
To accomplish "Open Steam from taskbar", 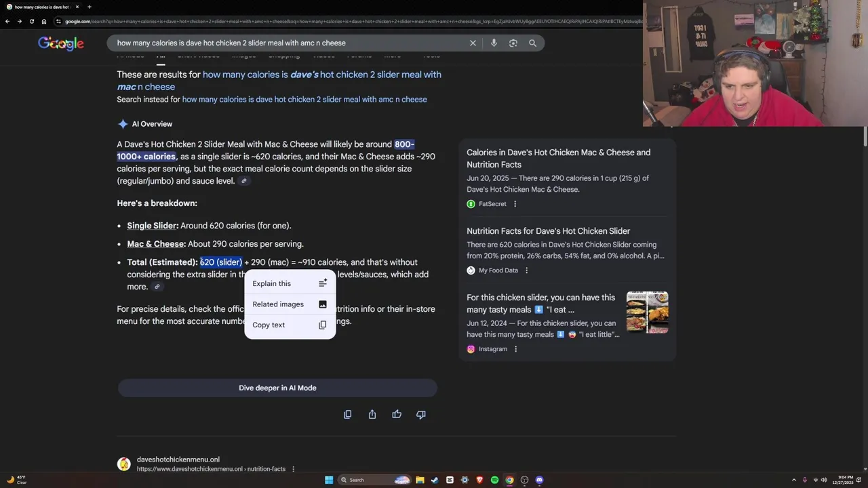I will 435,480.
